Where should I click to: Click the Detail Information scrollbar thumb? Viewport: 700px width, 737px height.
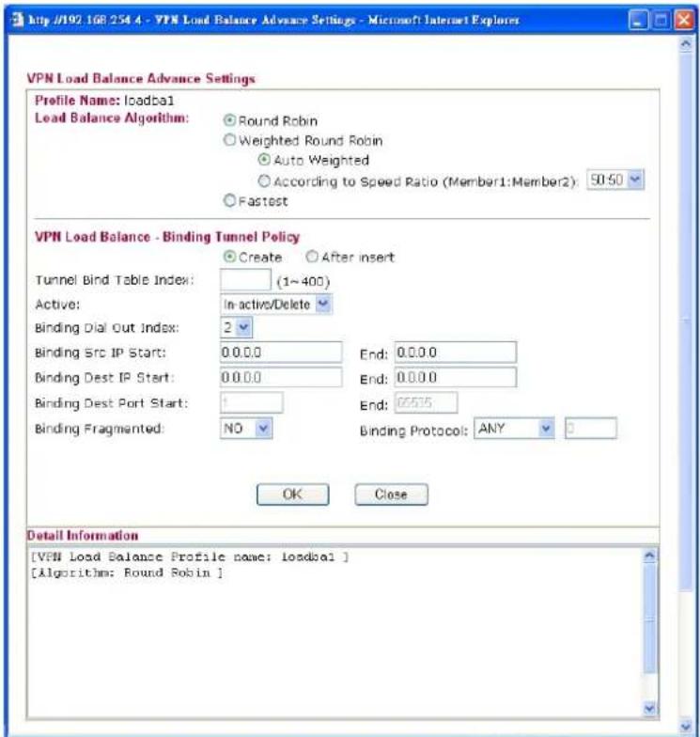coord(650,619)
